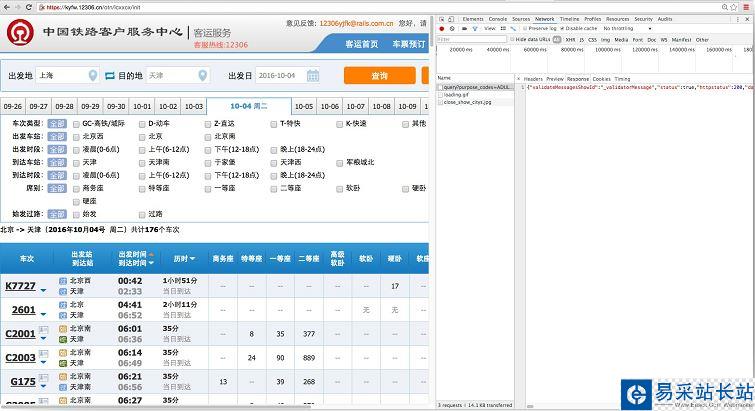Toggle the overview waterfall icon in the Network toolbar
This screenshot has height=411, width=755.
(513, 29)
